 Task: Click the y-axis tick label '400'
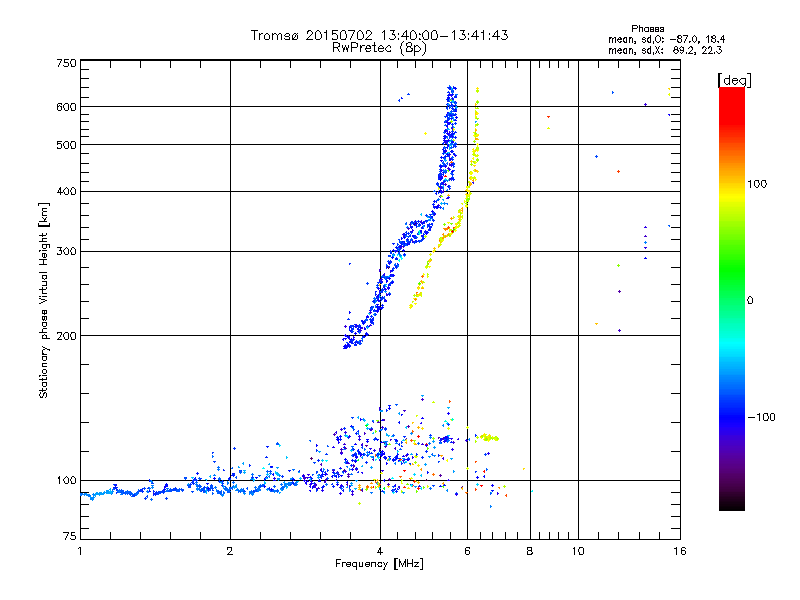point(66,191)
